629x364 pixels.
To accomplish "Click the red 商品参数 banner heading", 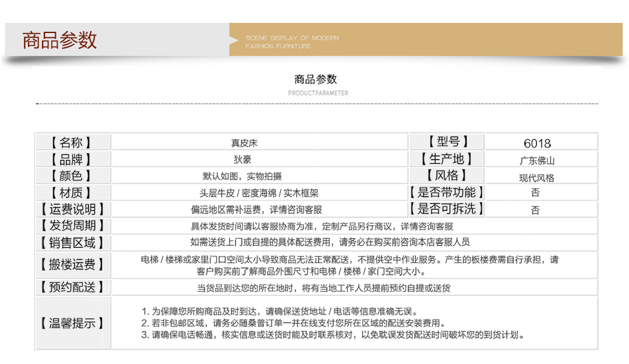I will [59, 40].
